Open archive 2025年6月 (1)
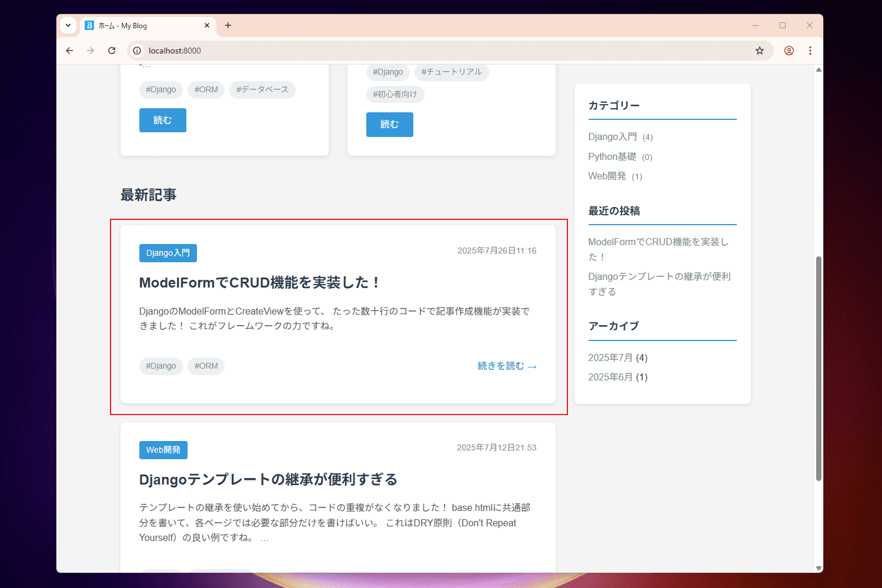Viewport: 882px width, 588px height. 618,377
